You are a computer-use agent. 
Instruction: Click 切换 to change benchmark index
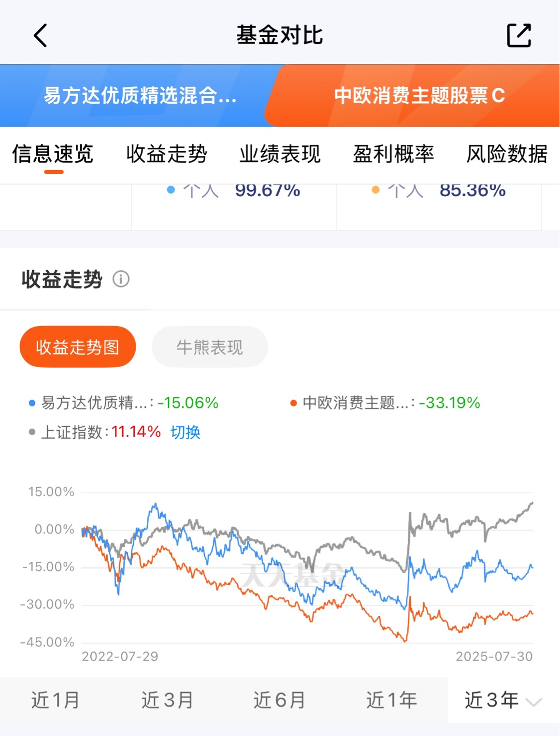(185, 432)
